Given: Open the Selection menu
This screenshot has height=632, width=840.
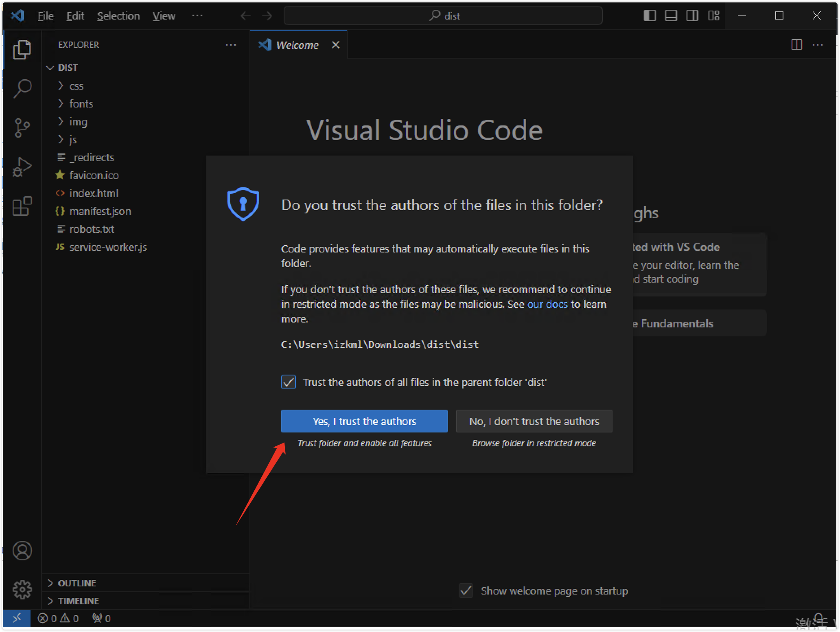Looking at the screenshot, I should tap(118, 16).
